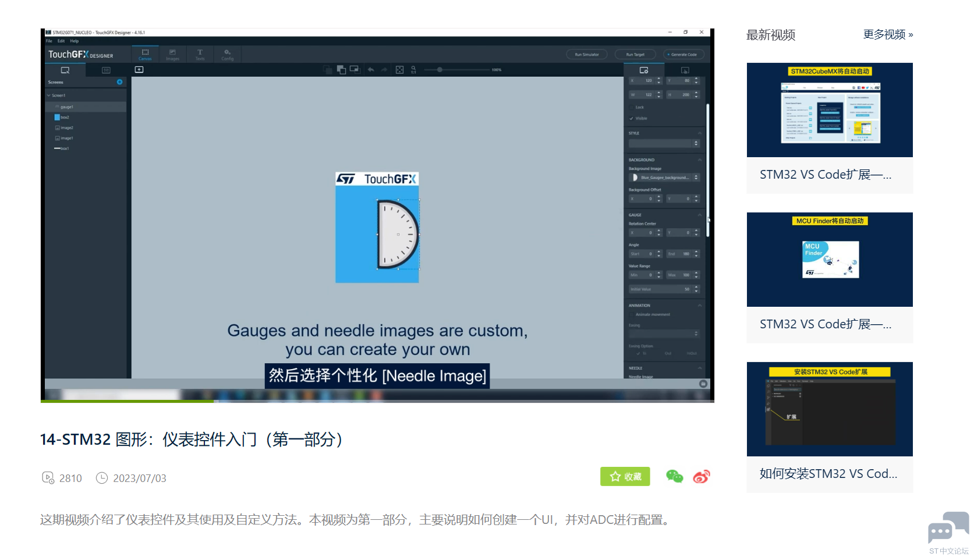Seek using the video progress bar
Screen dimensions: 974x560
377,401
